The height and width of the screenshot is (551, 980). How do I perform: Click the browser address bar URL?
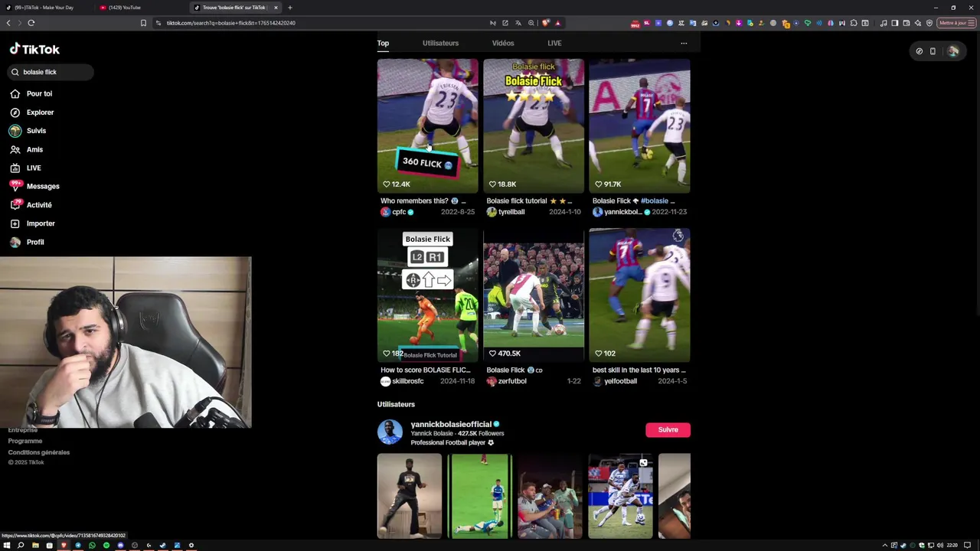click(231, 23)
